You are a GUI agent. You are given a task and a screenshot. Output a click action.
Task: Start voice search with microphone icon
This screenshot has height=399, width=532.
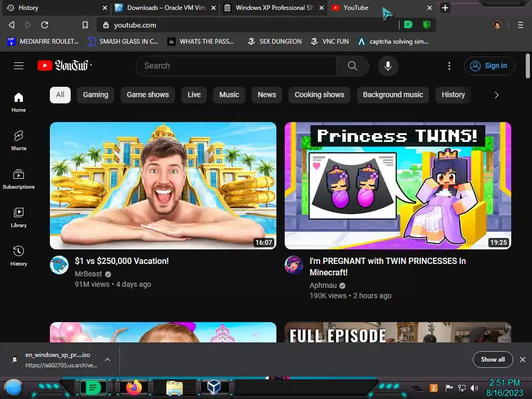coord(388,66)
